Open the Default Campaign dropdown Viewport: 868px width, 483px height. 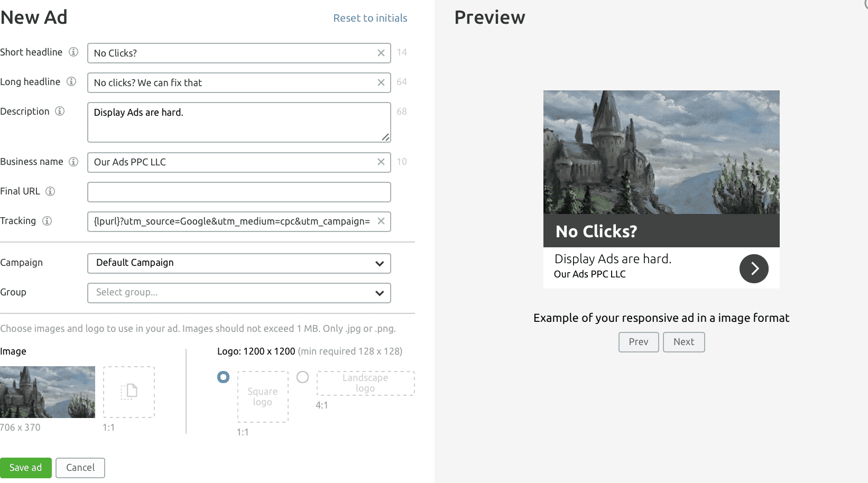(x=239, y=263)
